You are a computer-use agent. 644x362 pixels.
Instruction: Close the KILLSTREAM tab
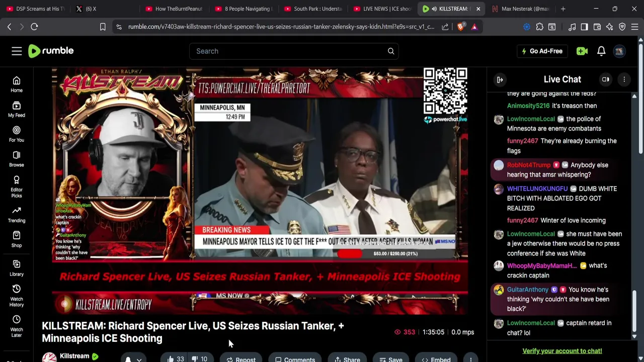[478, 9]
